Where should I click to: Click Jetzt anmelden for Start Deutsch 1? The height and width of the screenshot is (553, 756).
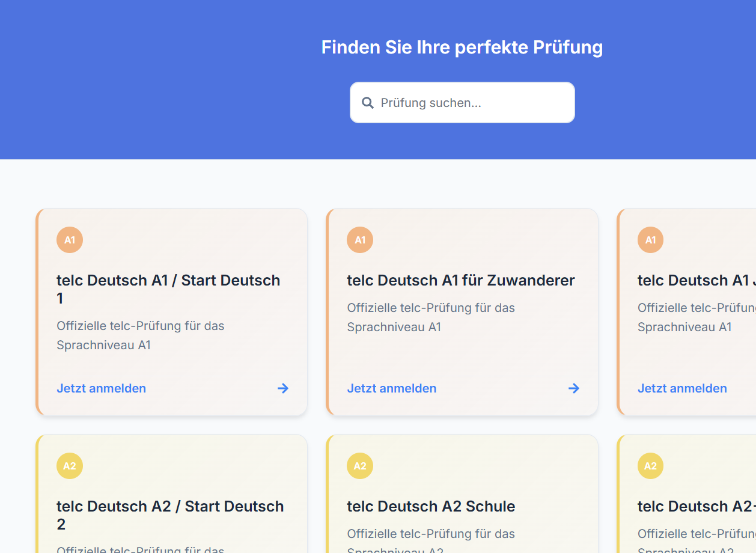(102, 388)
